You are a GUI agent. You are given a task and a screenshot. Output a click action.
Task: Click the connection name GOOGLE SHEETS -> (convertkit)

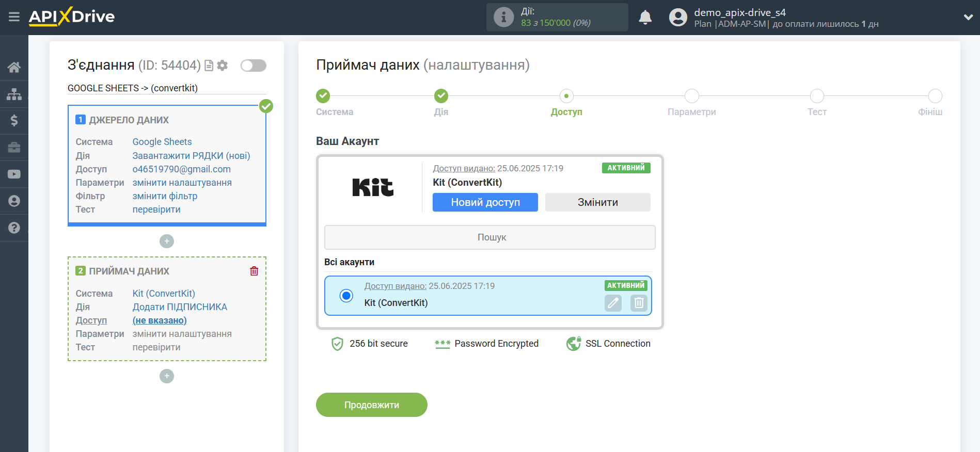point(133,88)
